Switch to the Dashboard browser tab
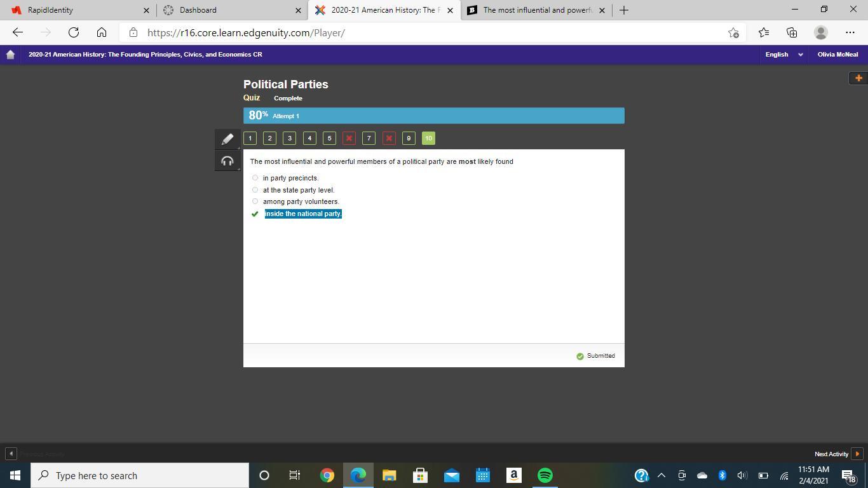 click(x=227, y=10)
